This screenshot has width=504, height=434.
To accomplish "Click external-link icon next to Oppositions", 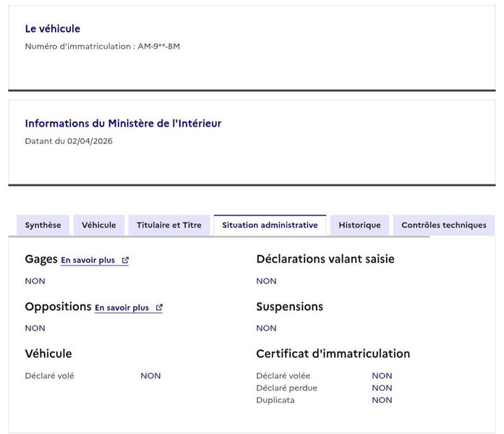I will click(x=159, y=308).
